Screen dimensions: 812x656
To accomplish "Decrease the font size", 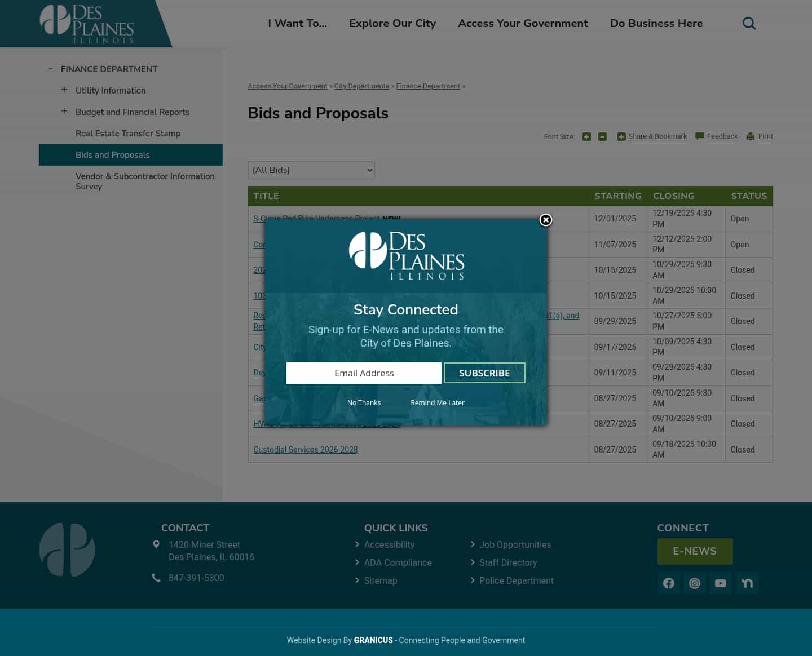I will (x=602, y=136).
